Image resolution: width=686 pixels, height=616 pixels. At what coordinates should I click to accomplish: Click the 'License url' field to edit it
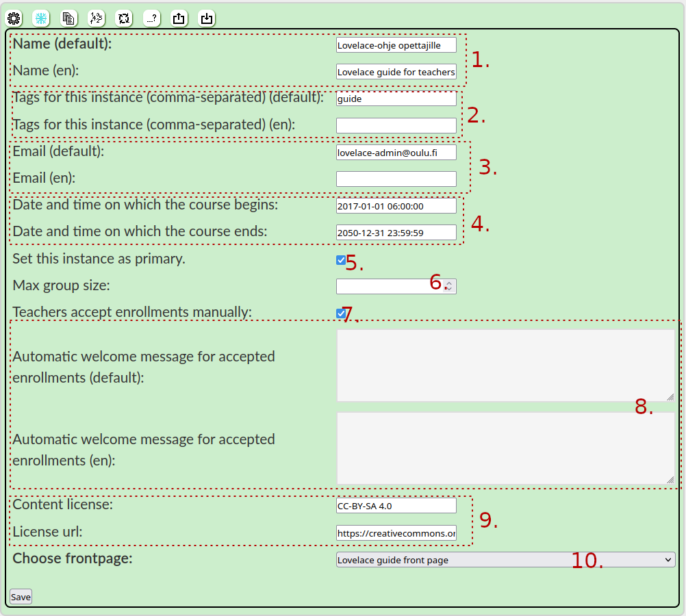tap(396, 532)
